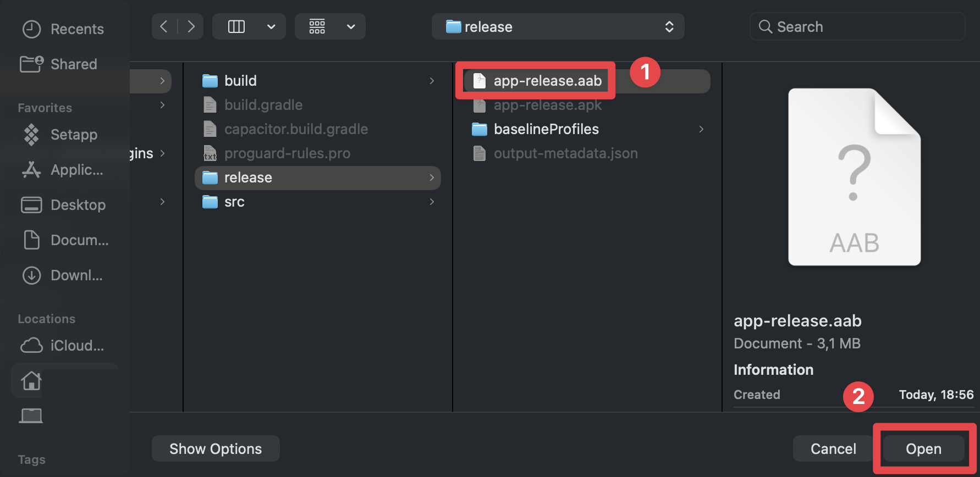Select the capacitor.build.gradle file

click(317, 129)
